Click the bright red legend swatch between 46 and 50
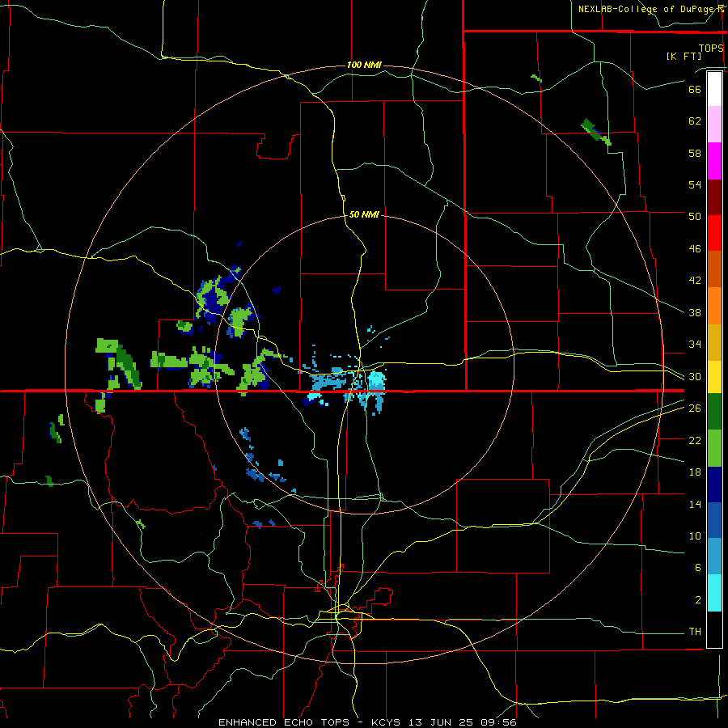Image resolution: width=728 pixels, height=728 pixels. 714,233
